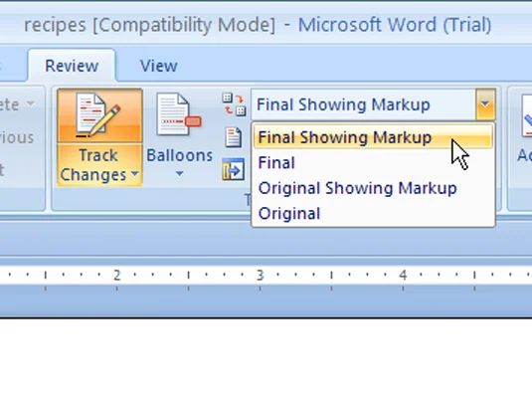Click the Display for Review icon
This screenshot has height=398, width=532.
(x=234, y=104)
